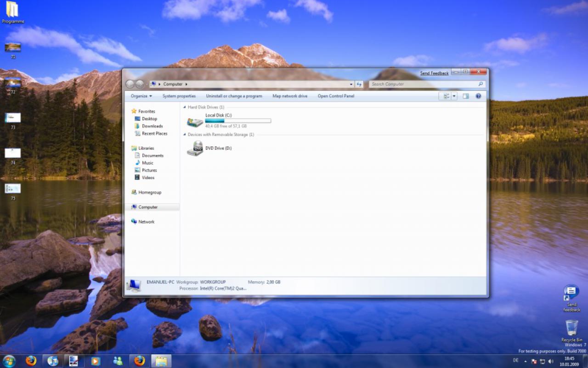The image size is (588, 368).
Task: Select Map network drive
Action: (290, 96)
